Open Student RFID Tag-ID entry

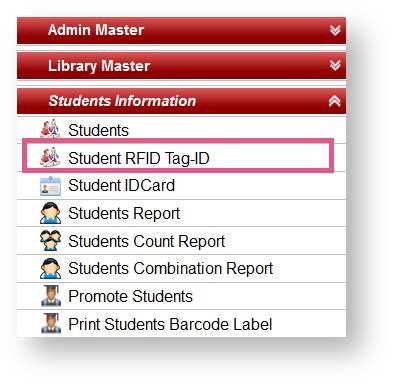(139, 158)
